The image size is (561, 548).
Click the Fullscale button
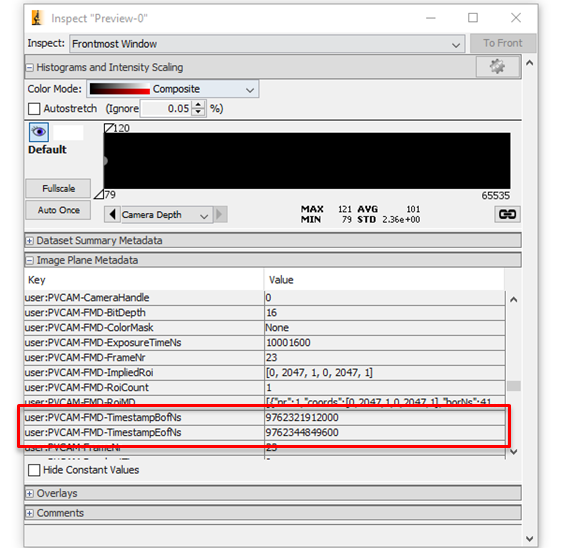point(58,188)
